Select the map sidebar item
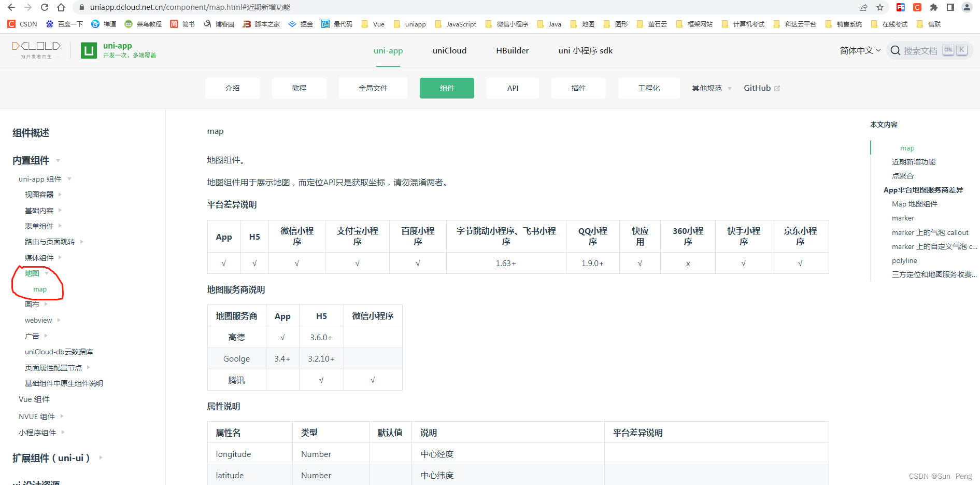The image size is (980, 485). point(40,289)
